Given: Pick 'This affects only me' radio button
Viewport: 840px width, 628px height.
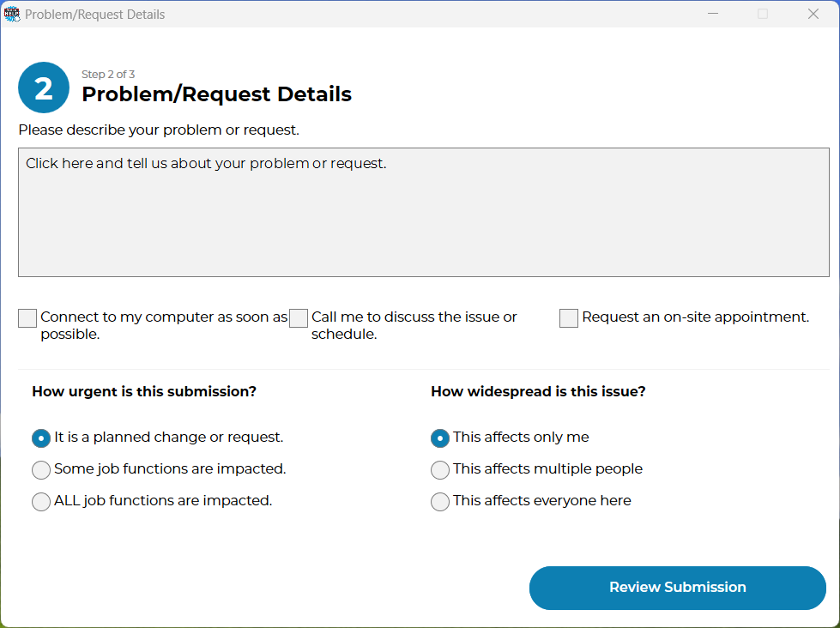Looking at the screenshot, I should pos(440,438).
